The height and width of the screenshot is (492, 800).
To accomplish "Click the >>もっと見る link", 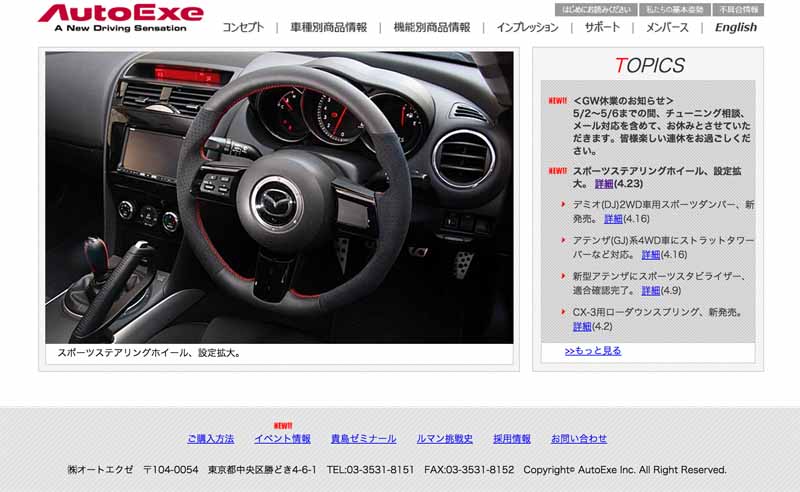I will click(593, 351).
